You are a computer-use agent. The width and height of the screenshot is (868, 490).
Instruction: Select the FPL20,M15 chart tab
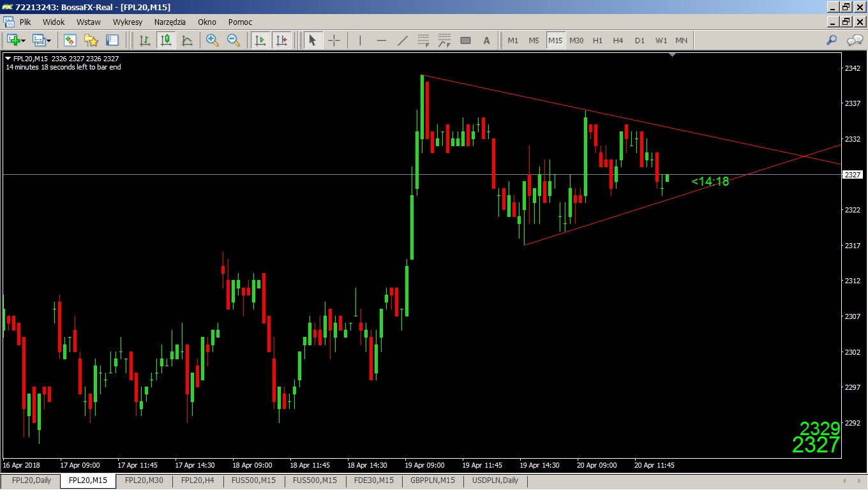[88, 480]
